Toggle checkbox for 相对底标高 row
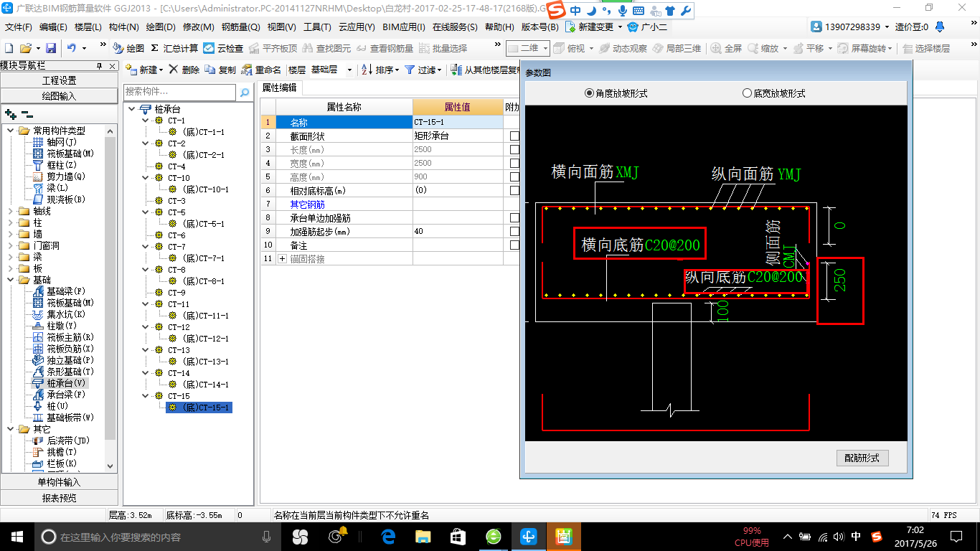This screenshot has height=551, width=980. [514, 190]
